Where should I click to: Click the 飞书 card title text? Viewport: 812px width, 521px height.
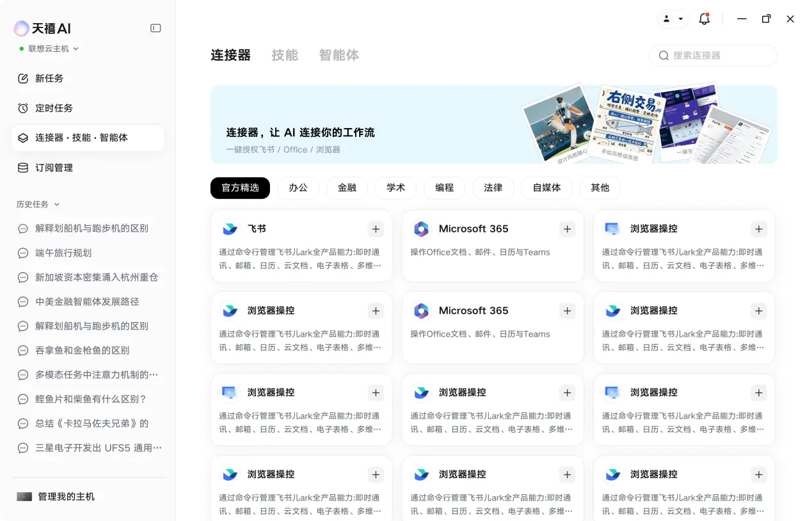(257, 228)
